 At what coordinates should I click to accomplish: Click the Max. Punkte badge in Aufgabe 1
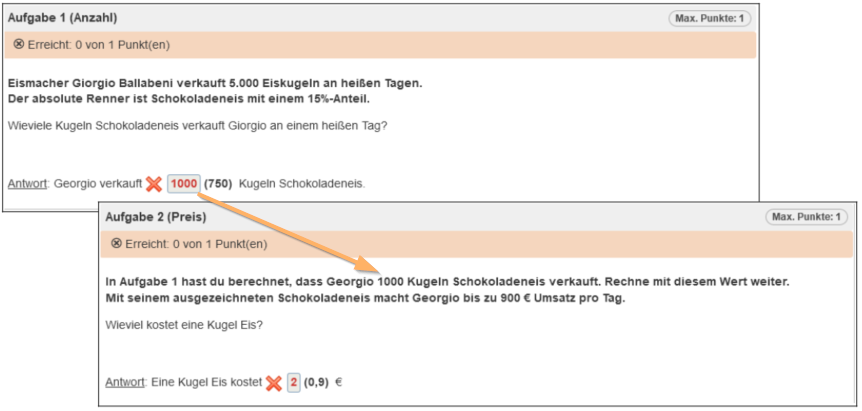(710, 18)
